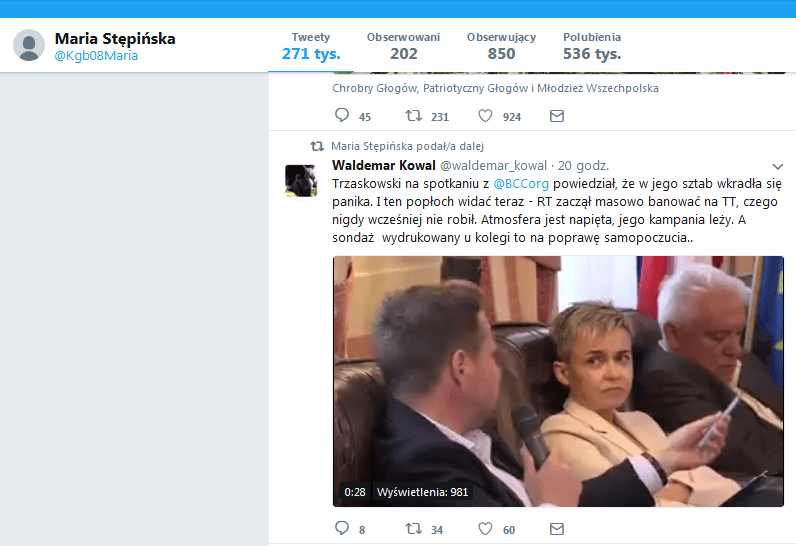Open the 20 godz. tweet timestamp
This screenshot has height=546, width=796.
pos(583,166)
